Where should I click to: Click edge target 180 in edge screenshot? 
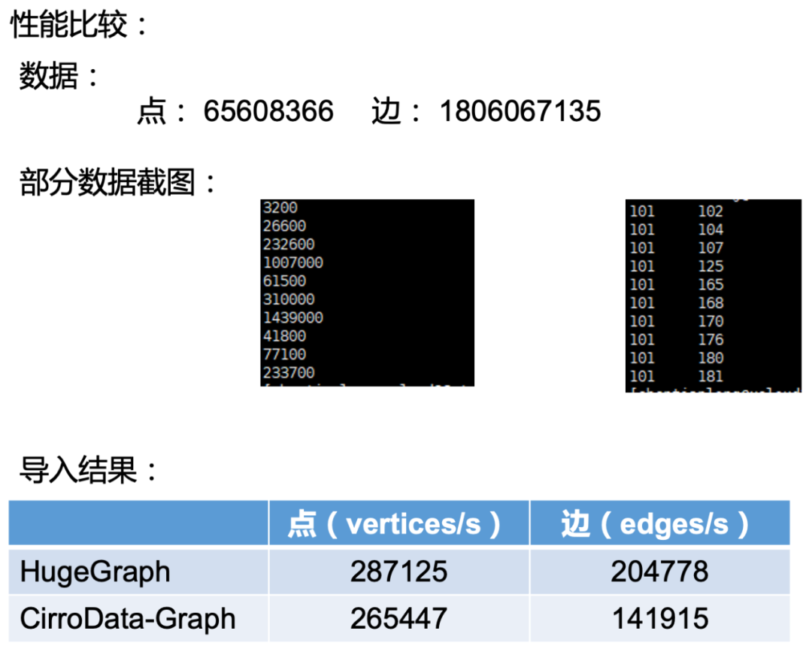(710, 358)
